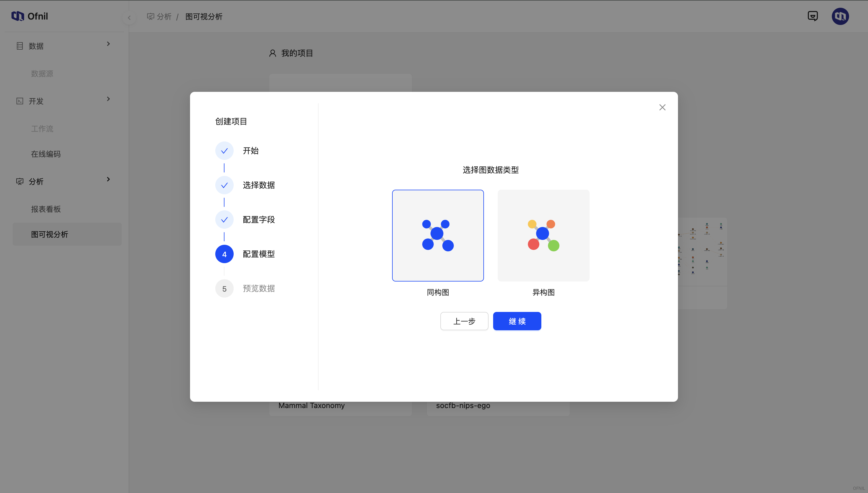Open the message feedback icon in header
The width and height of the screenshot is (868, 493).
click(x=813, y=16)
